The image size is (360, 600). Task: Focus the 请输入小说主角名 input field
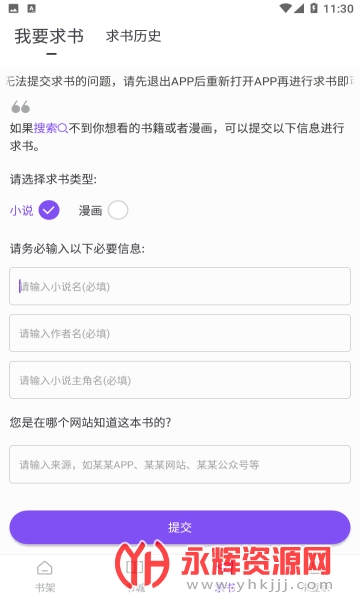pos(180,380)
